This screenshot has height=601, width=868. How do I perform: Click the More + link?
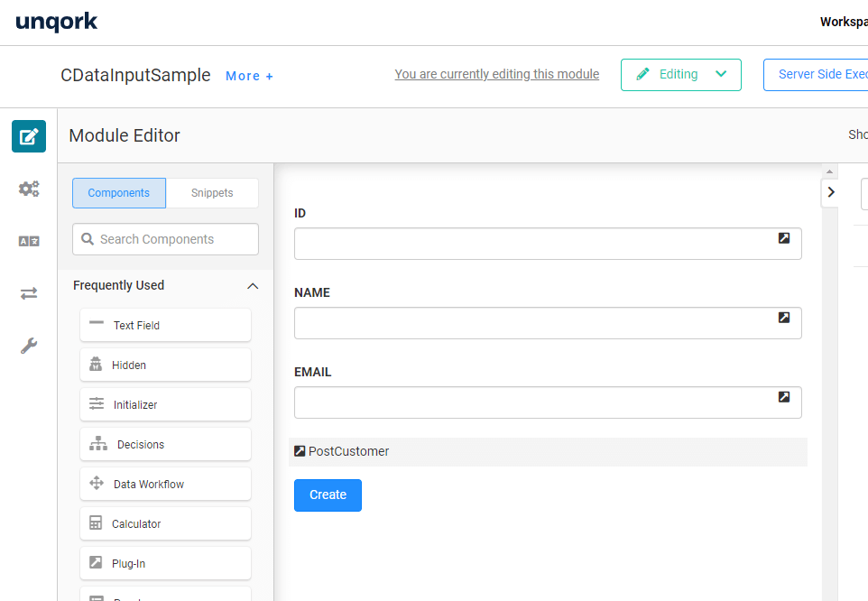click(249, 76)
